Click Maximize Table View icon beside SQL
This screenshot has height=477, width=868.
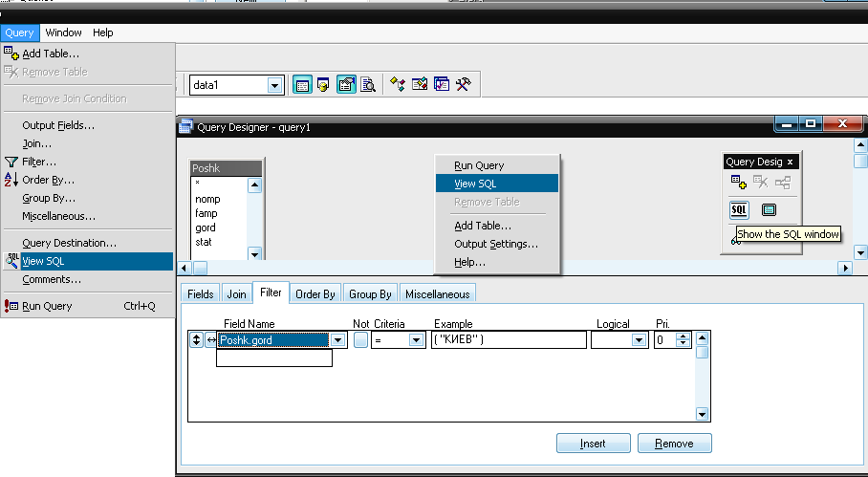[769, 209]
